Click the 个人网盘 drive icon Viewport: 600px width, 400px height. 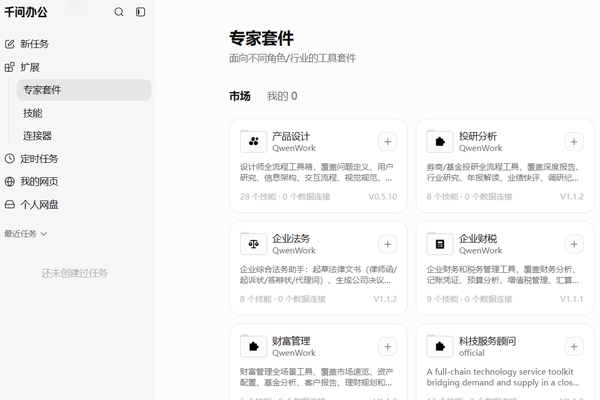tap(10, 204)
